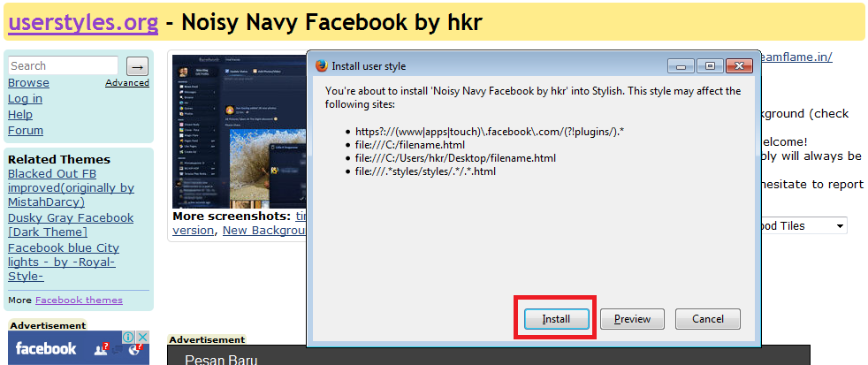Image resolution: width=868 pixels, height=365 pixels.
Task: View the Noisy Navy Facebook screenshot thumbnail
Action: coord(240,132)
